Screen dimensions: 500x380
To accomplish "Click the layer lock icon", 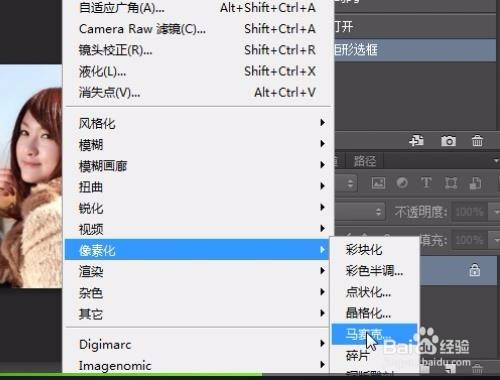I will click(475, 270).
